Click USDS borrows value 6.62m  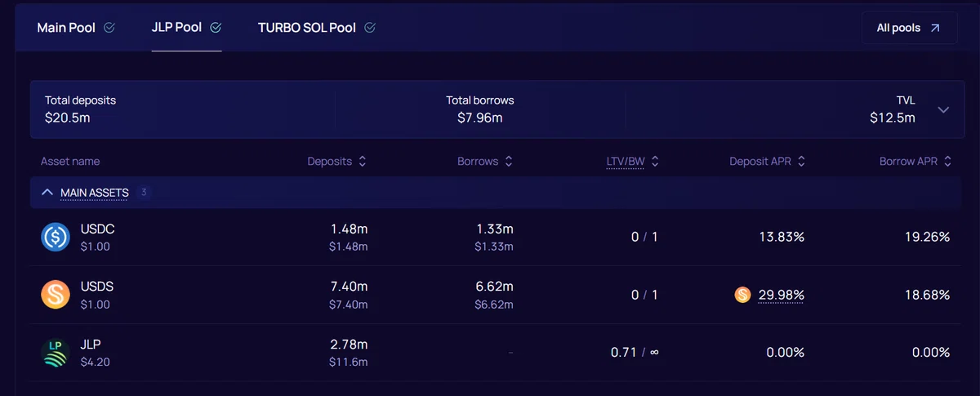(494, 287)
